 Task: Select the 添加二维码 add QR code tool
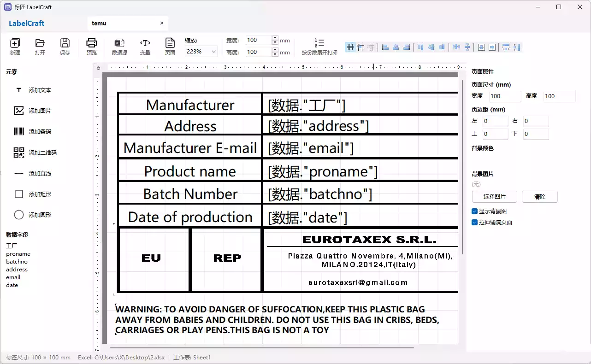(35, 153)
